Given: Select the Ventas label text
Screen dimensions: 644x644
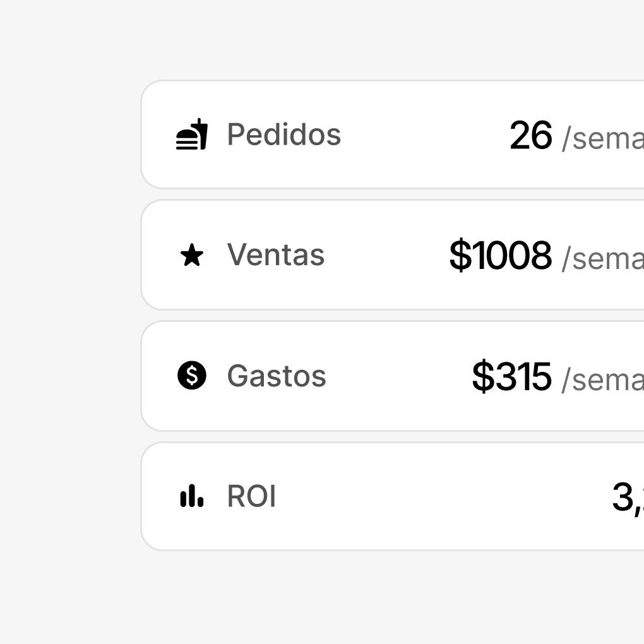Looking at the screenshot, I should (x=276, y=255).
